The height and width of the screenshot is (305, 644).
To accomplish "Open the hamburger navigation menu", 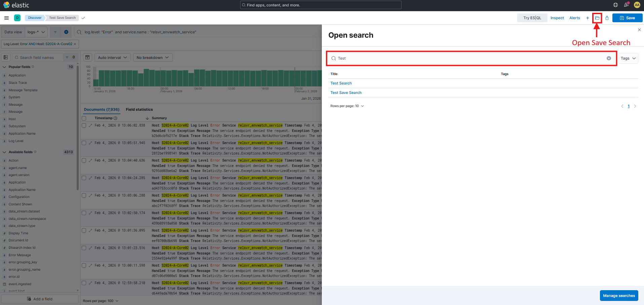I will click(x=6, y=18).
